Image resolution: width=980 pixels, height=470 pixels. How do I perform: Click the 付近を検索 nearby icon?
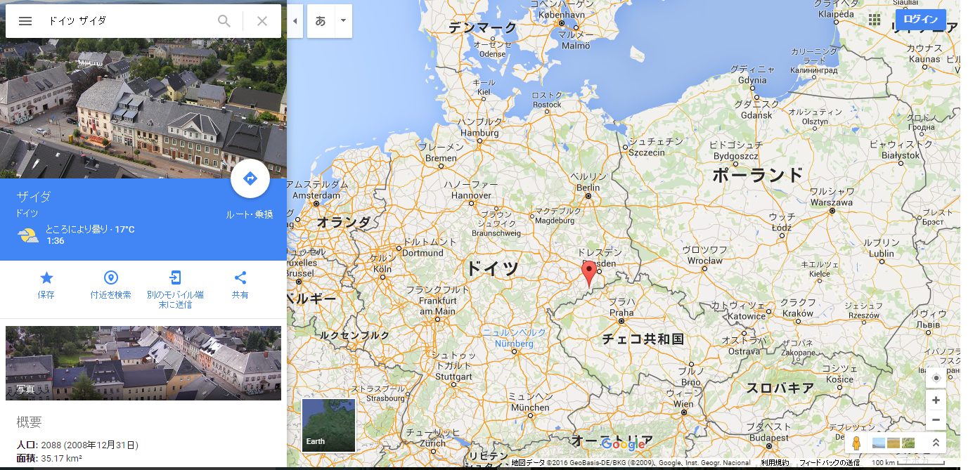[x=110, y=278]
